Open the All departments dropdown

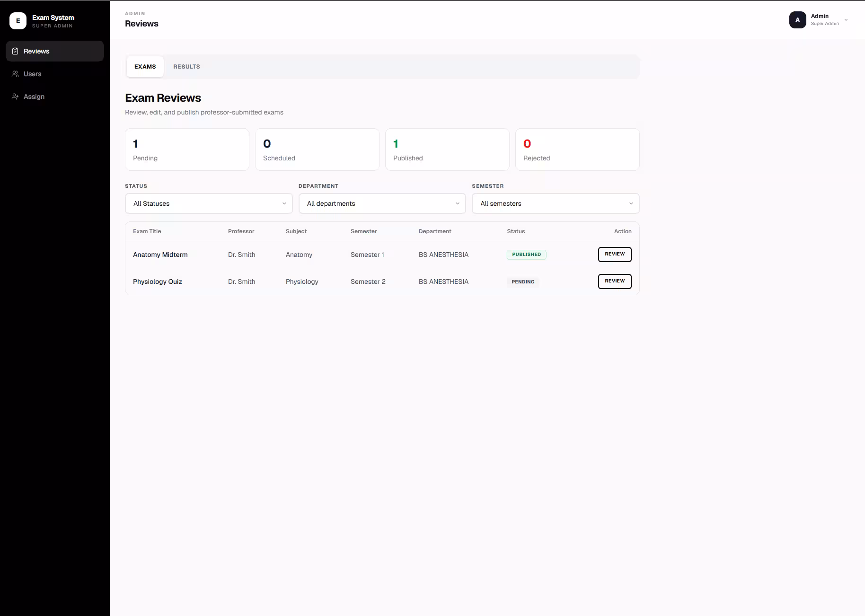(382, 203)
